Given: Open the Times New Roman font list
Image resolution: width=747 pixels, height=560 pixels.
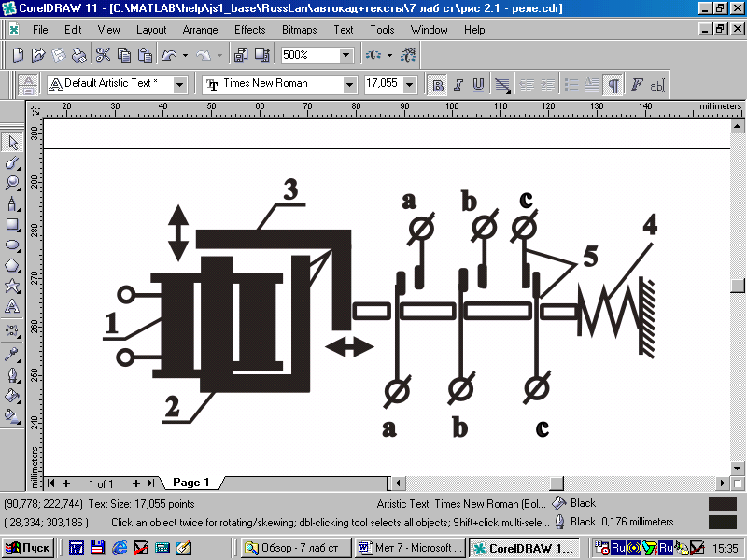Looking at the screenshot, I should [349, 85].
